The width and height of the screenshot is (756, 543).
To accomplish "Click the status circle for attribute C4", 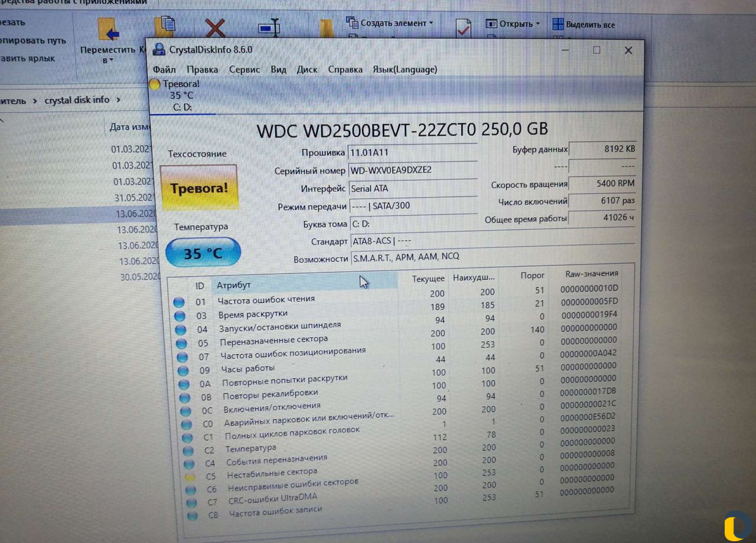I will pyautogui.click(x=189, y=464).
